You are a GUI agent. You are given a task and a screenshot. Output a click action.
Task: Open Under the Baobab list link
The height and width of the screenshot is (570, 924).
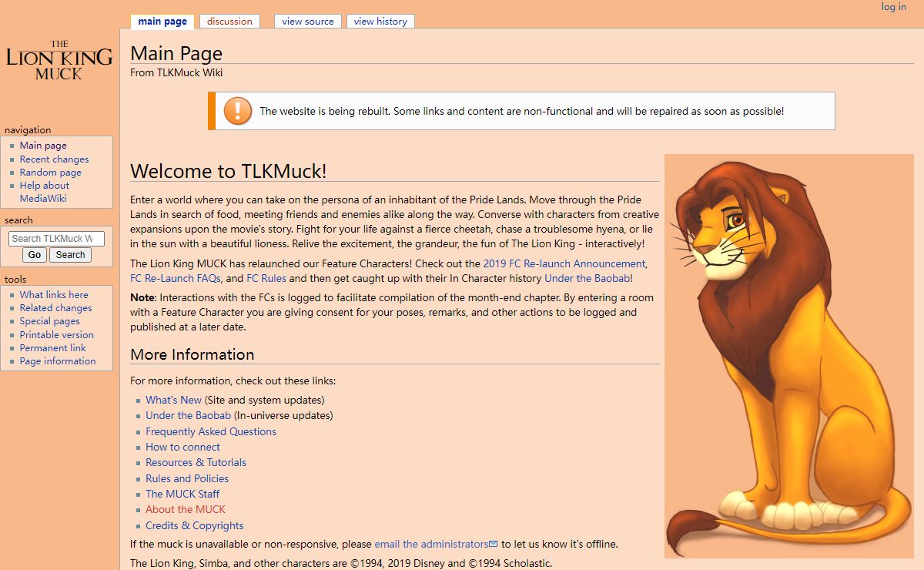(188, 415)
